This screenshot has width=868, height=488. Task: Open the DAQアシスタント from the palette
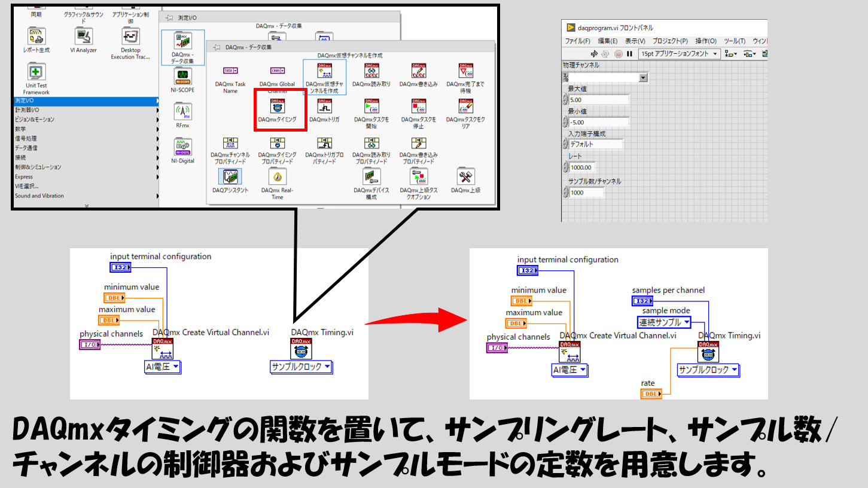(232, 178)
